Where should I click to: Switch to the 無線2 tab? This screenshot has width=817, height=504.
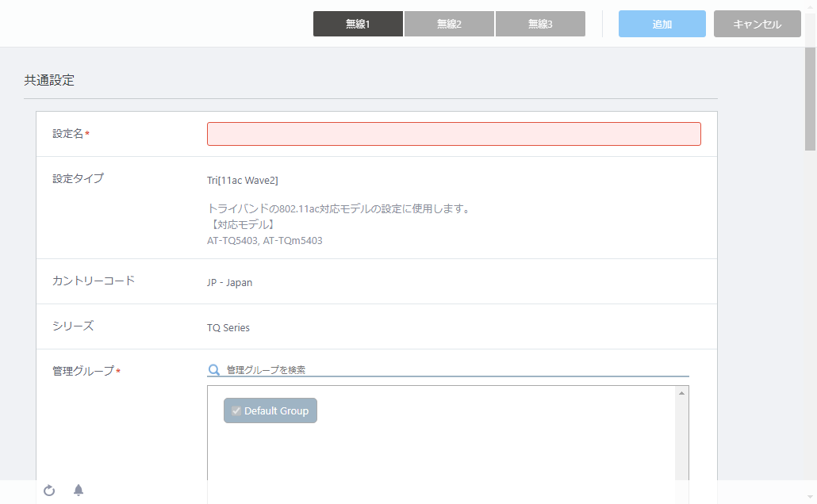click(449, 24)
